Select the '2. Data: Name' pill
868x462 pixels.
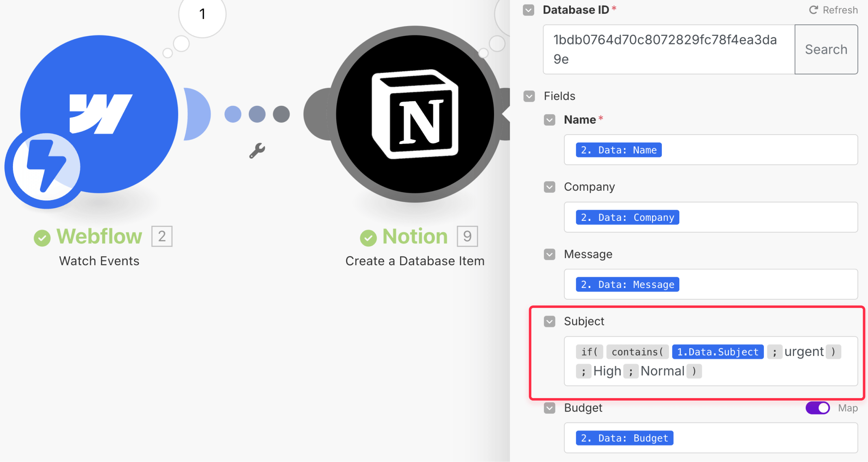(618, 150)
